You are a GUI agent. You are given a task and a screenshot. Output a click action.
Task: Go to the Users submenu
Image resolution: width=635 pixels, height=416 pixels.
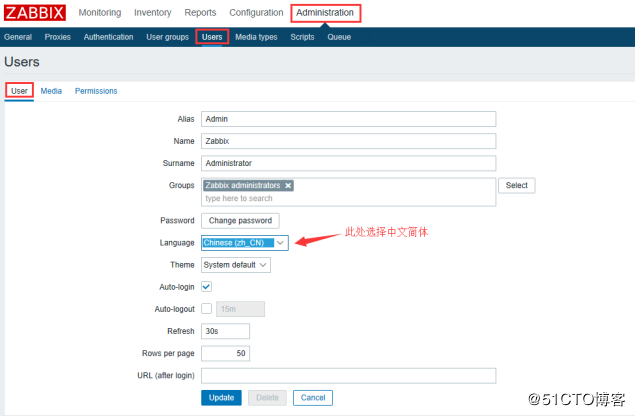point(212,37)
